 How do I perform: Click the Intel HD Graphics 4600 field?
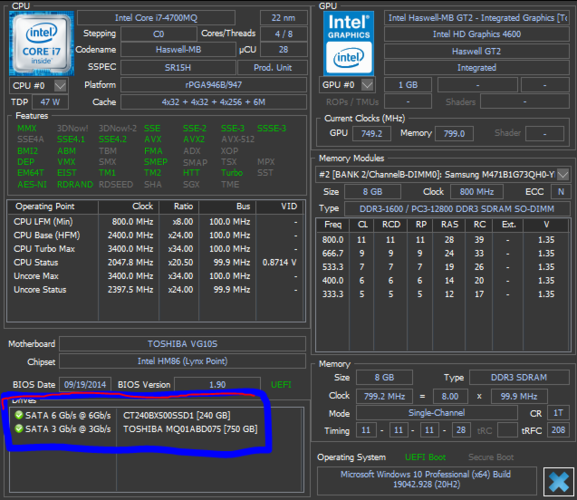[477, 34]
